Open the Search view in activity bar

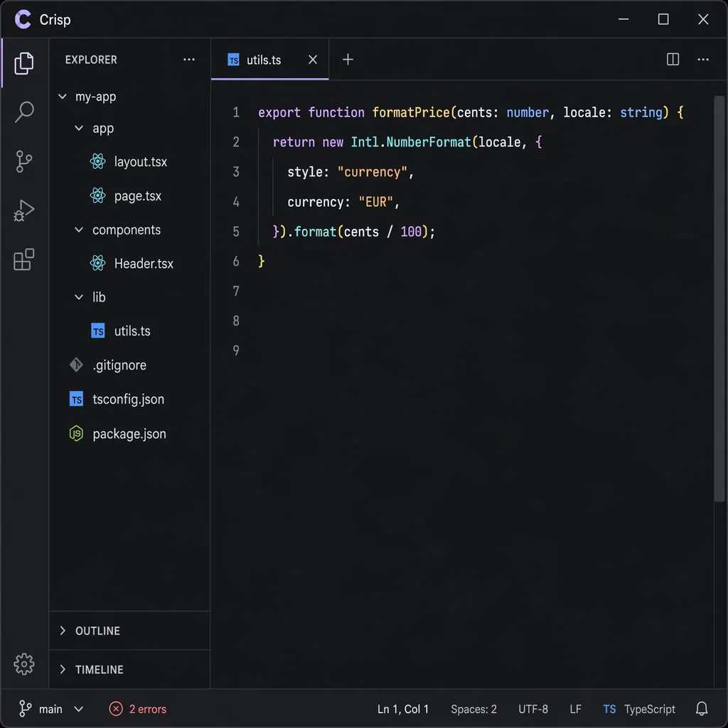pyautogui.click(x=24, y=112)
